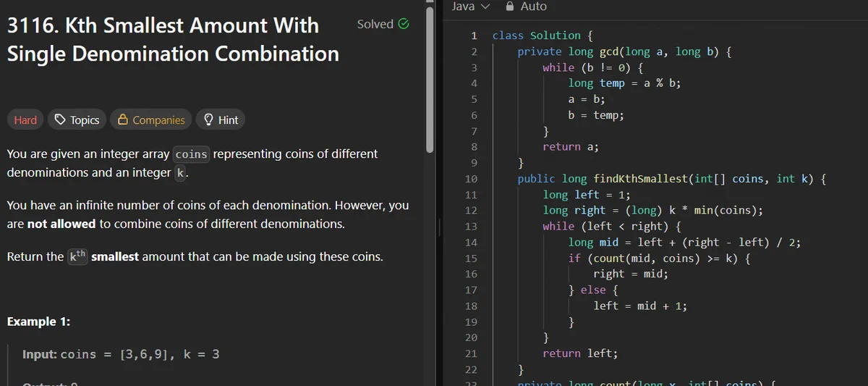Image resolution: width=868 pixels, height=386 pixels.
Task: Click the Solved checkmark icon
Action: pyautogui.click(x=404, y=24)
